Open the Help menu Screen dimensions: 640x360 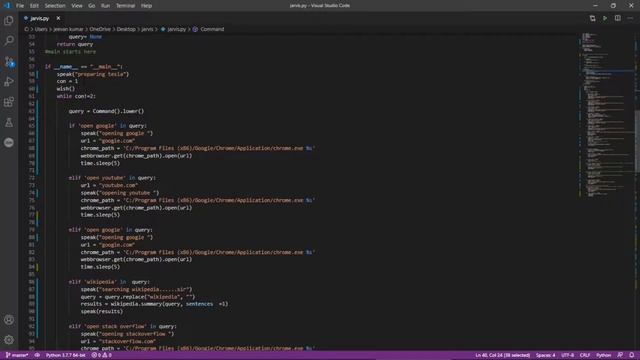(146, 6)
